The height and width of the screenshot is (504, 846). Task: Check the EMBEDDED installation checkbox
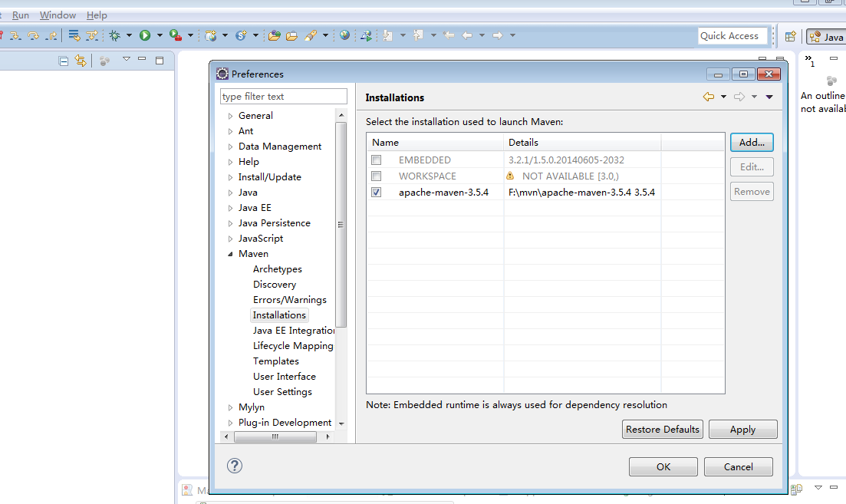click(x=376, y=160)
